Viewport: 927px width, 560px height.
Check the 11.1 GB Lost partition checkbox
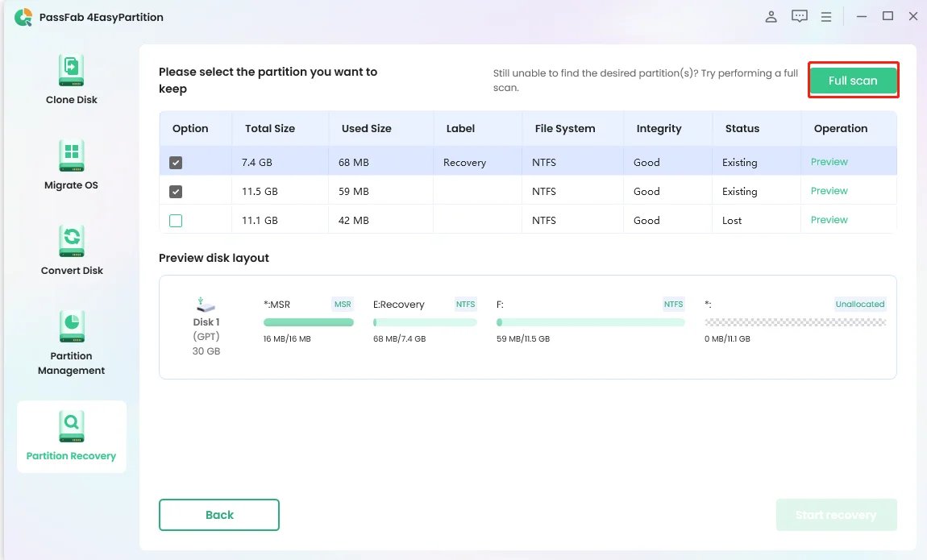(x=176, y=221)
